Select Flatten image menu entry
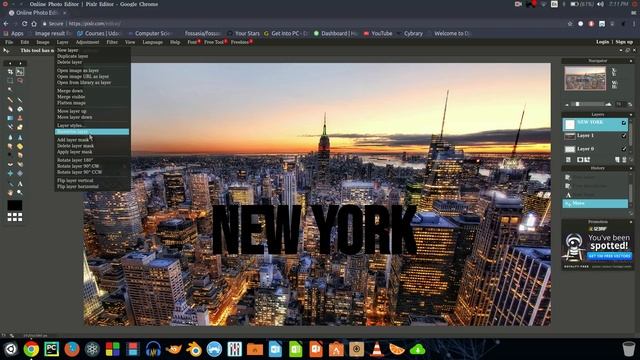Screen dimensions: 640x360 [71, 103]
